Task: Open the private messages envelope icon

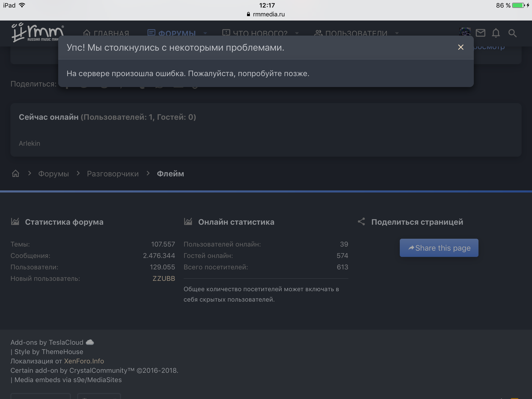Action: 480,33
